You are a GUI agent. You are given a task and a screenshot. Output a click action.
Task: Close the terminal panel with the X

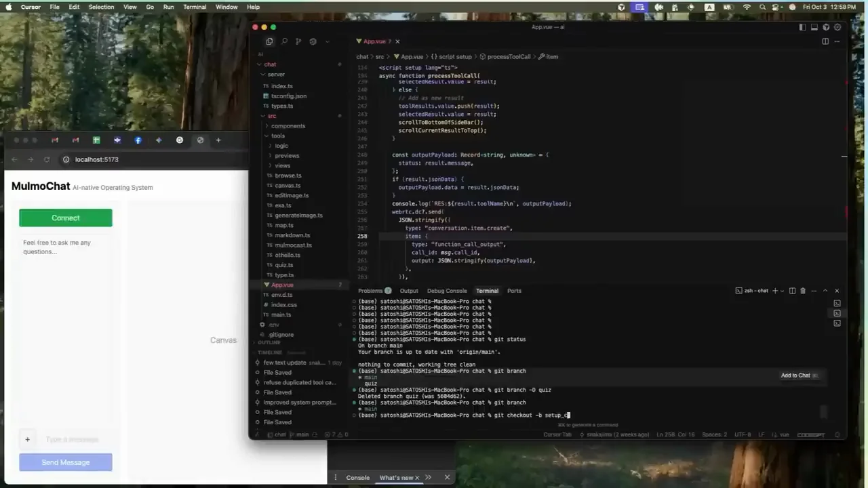[x=837, y=291]
